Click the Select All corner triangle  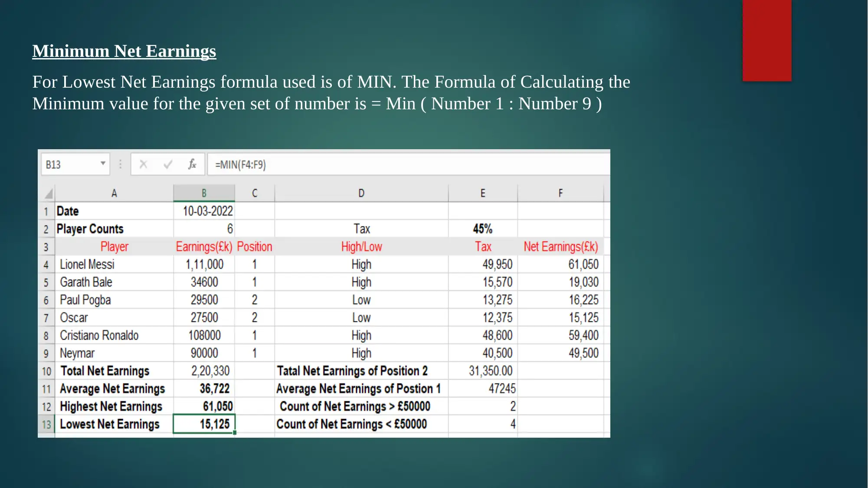pos(48,193)
